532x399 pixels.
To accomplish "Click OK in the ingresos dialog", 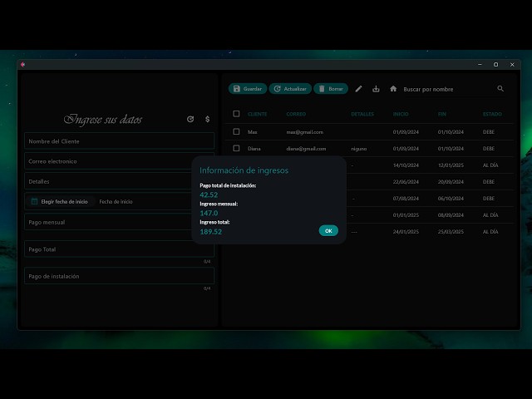I will [x=328, y=231].
